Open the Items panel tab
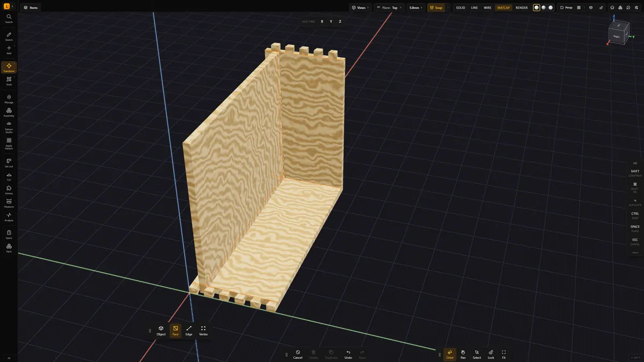The width and height of the screenshot is (644, 362). coord(31,8)
